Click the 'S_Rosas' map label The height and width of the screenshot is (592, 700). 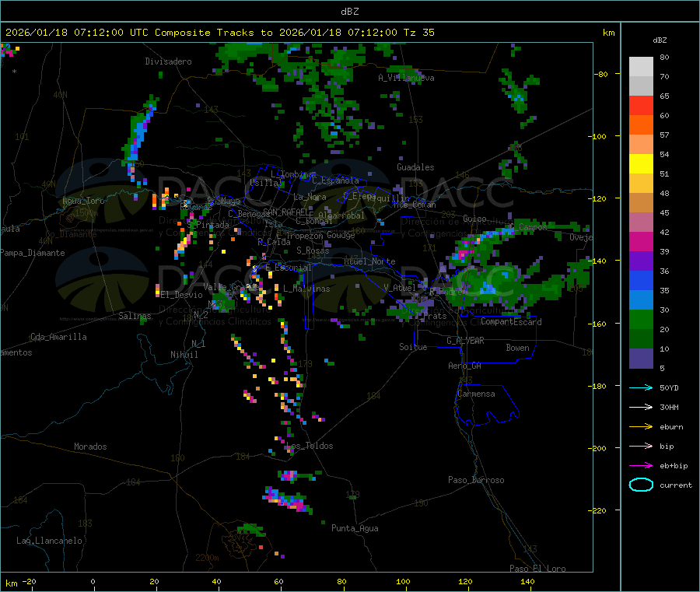point(313,251)
